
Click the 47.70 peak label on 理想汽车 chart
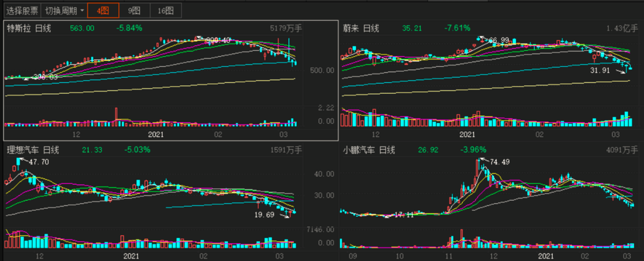click(x=39, y=162)
